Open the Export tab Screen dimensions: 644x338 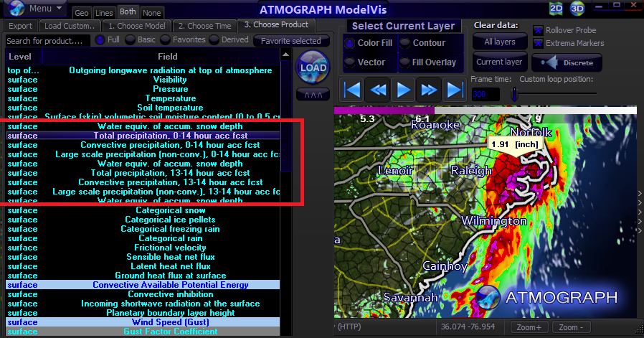pyautogui.click(x=21, y=26)
